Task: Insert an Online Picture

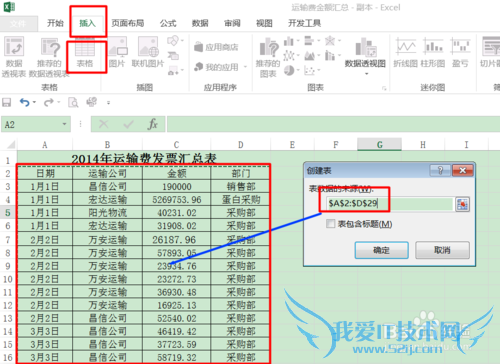Action: pyautogui.click(x=148, y=53)
